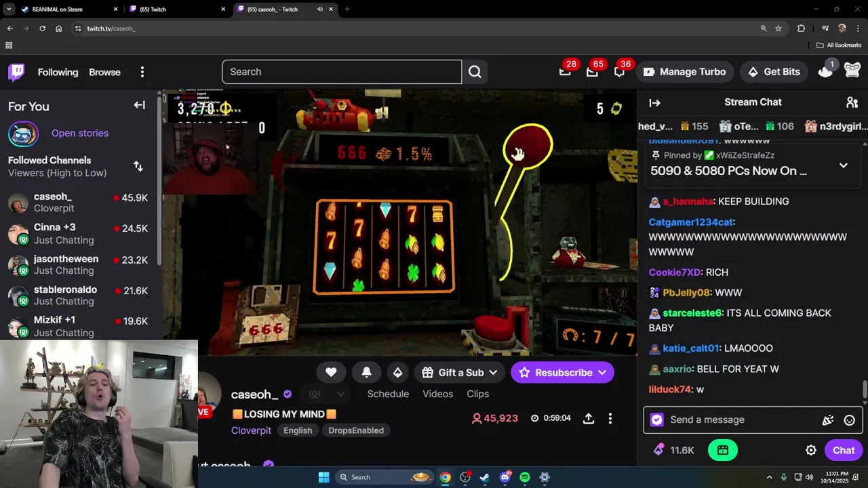Click the Manage Turbo button
This screenshot has width=868, height=488.
(684, 72)
